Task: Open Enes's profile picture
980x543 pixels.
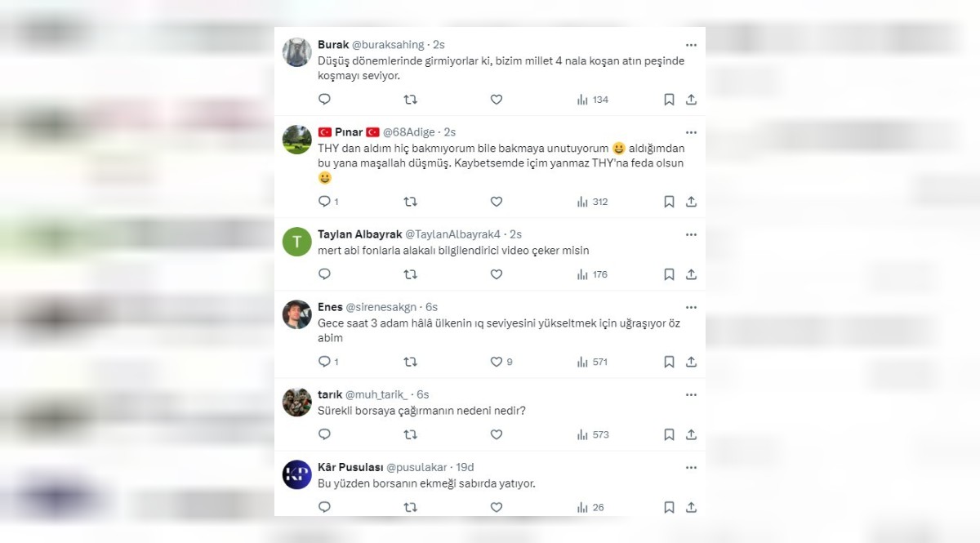Action: click(x=297, y=314)
